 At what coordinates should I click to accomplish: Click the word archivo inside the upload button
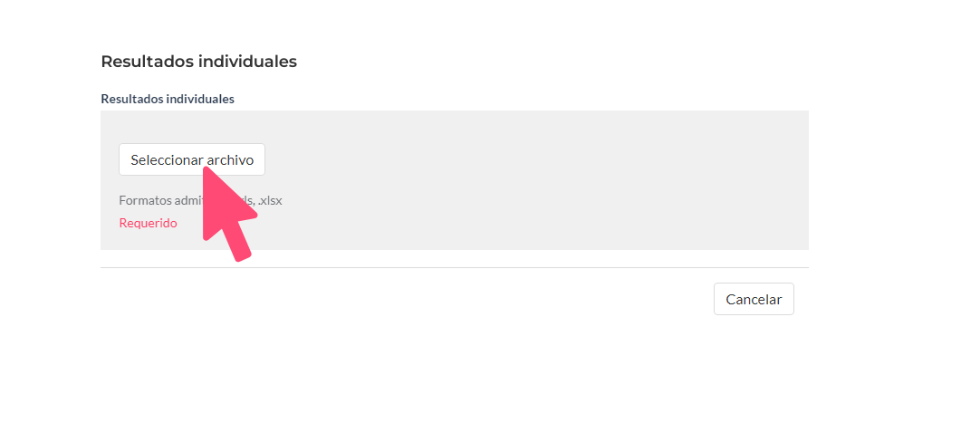click(x=230, y=159)
